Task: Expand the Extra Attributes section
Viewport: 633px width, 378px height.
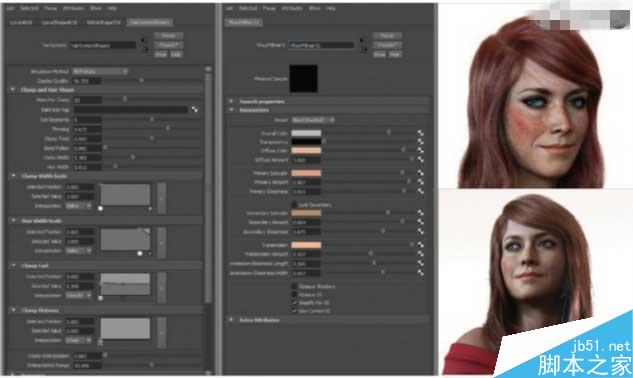Action: click(x=231, y=320)
